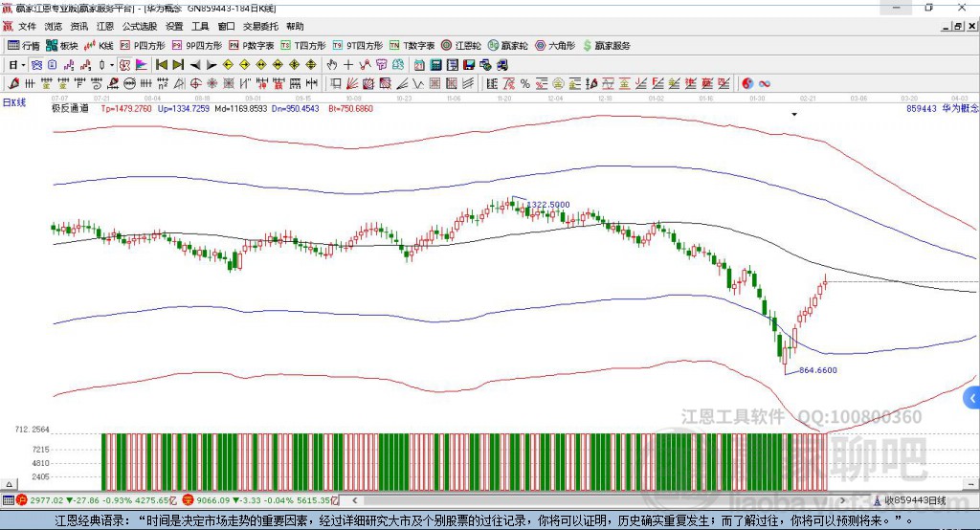Open the 资讯 menu

click(x=78, y=26)
